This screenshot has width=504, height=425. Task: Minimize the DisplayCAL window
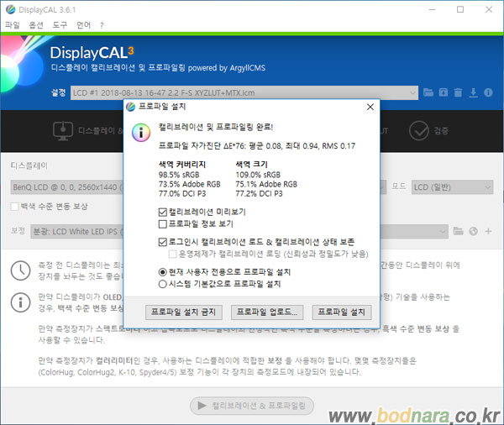click(432, 9)
